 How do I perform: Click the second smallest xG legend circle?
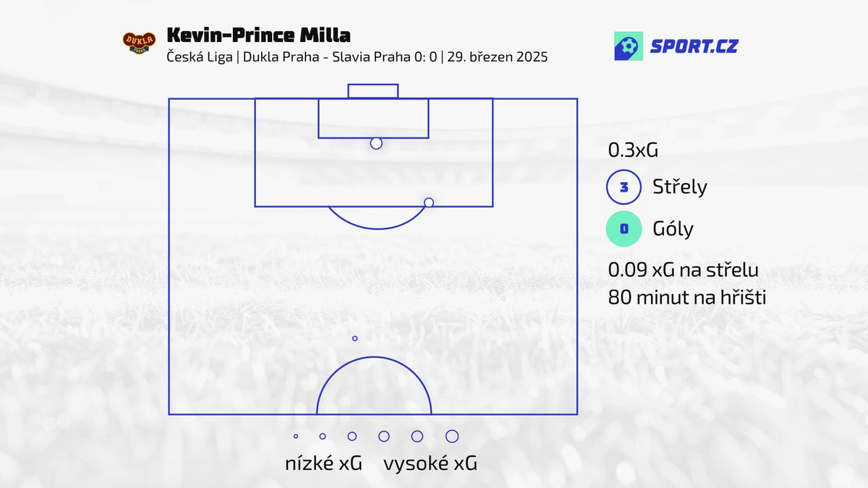(323, 436)
